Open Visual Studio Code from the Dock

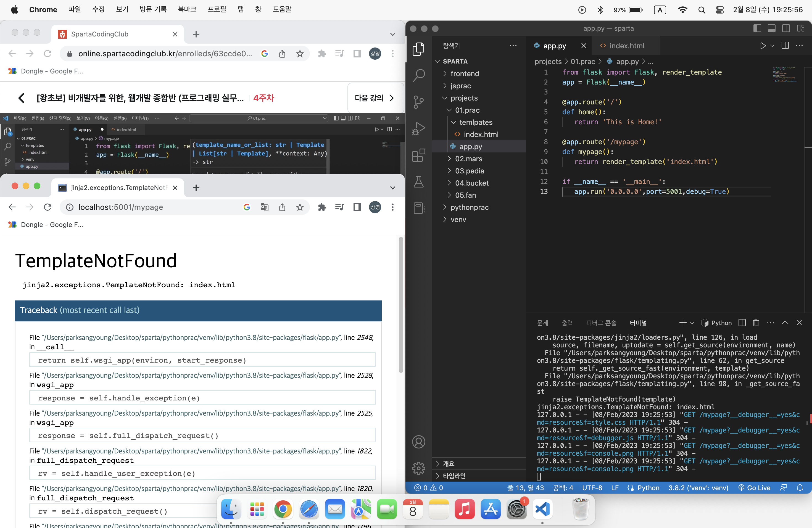pos(542,509)
